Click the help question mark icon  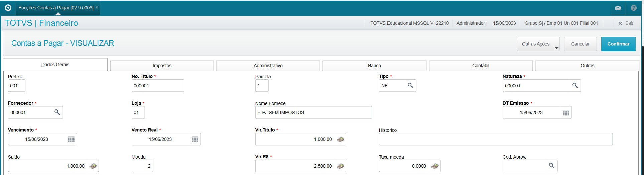point(634,8)
